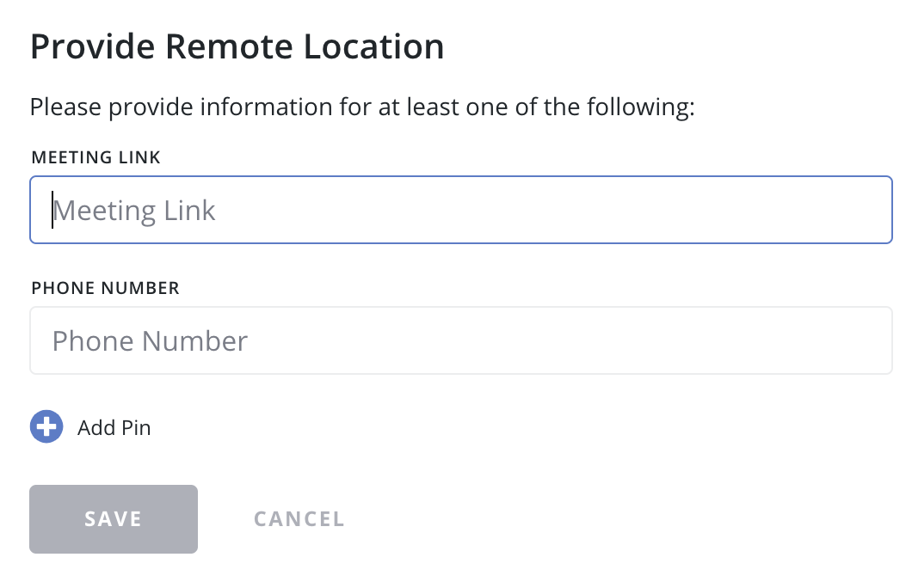Click the blinking text cursor in Meeting Link
The image size is (912, 588).
52,210
